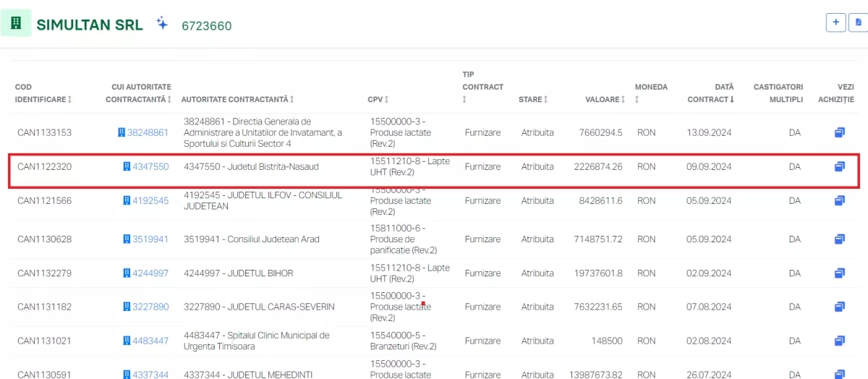868x379 pixels.
Task: Click CPV 15811000-6 Produse de panificatie cell
Action: (404, 239)
